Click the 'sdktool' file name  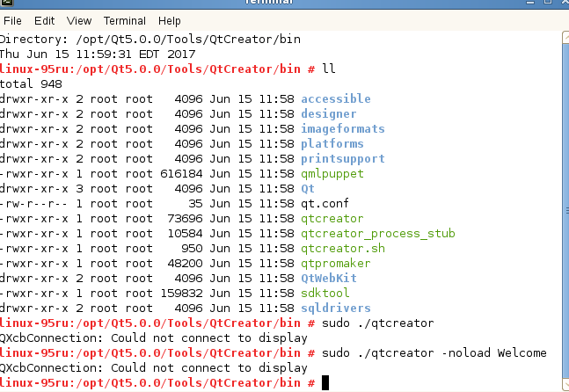tap(325, 293)
